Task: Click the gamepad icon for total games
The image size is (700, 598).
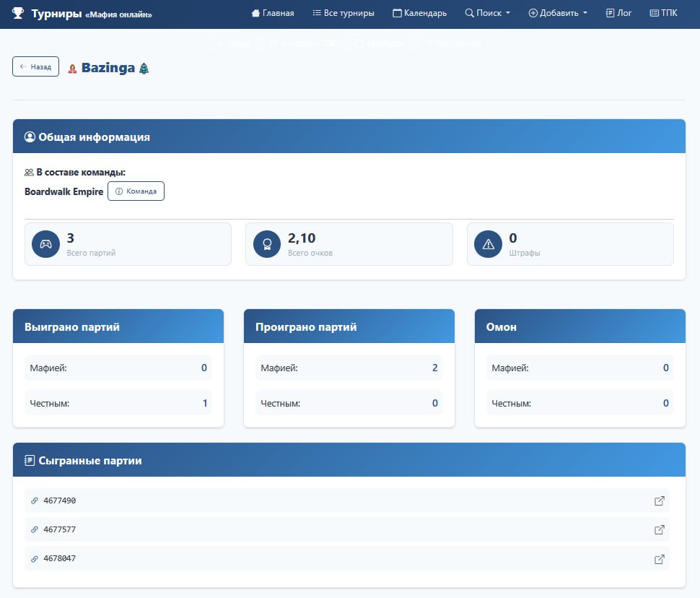Action: click(x=45, y=244)
